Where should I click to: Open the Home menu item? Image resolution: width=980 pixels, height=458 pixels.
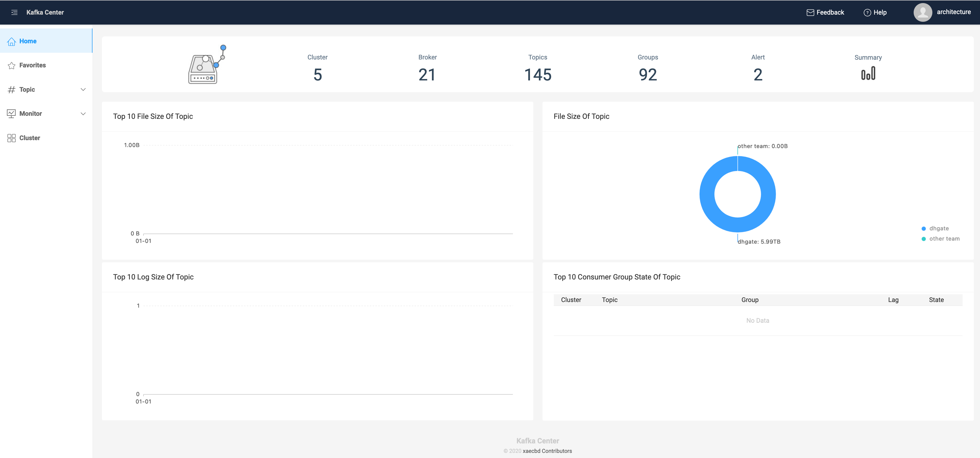pyautogui.click(x=46, y=41)
